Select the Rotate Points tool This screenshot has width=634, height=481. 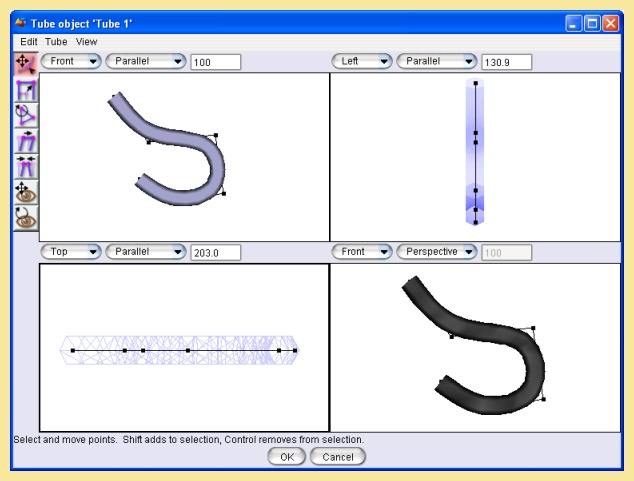25,115
